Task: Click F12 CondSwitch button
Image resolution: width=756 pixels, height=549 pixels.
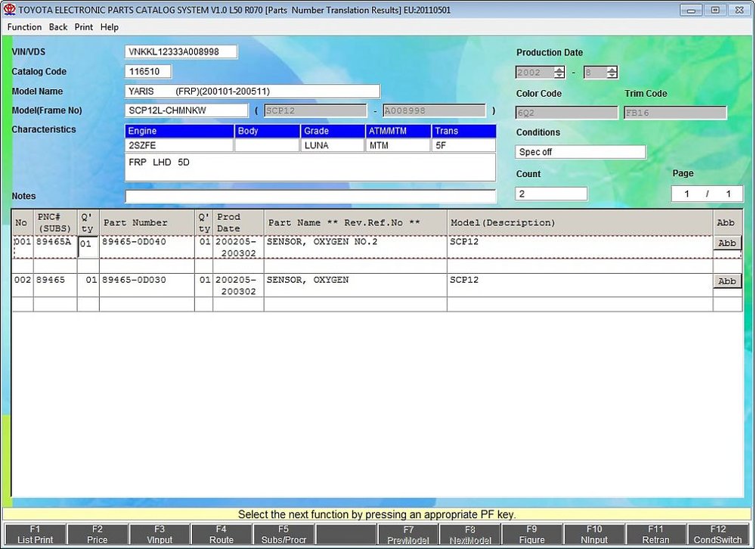Action: 718,535
